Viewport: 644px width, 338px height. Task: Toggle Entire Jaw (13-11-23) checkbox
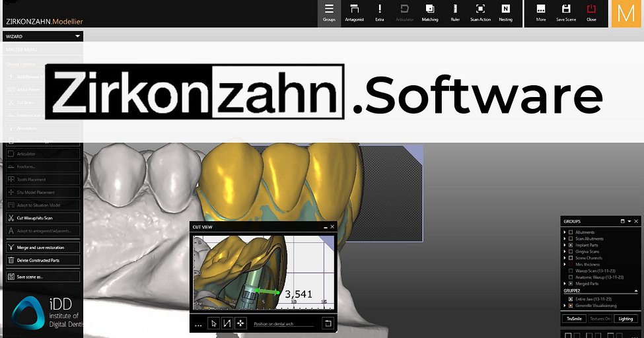[571, 299]
